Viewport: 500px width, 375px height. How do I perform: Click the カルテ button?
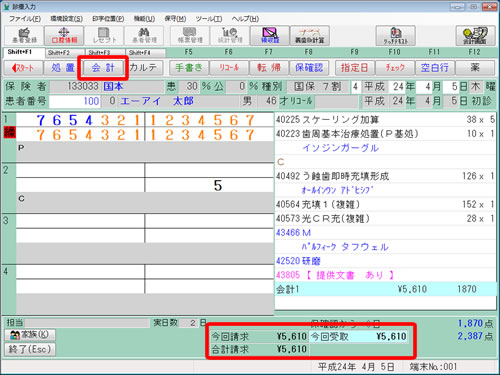pyautogui.click(x=144, y=68)
